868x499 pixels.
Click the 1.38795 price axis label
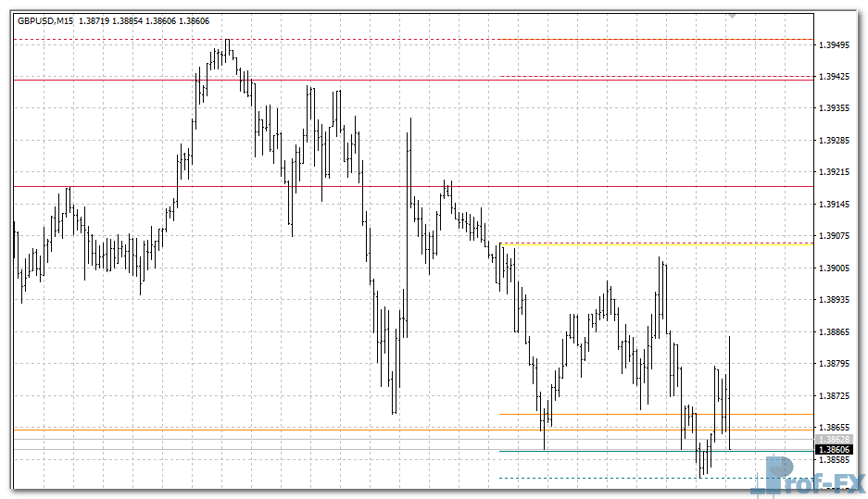(836, 364)
